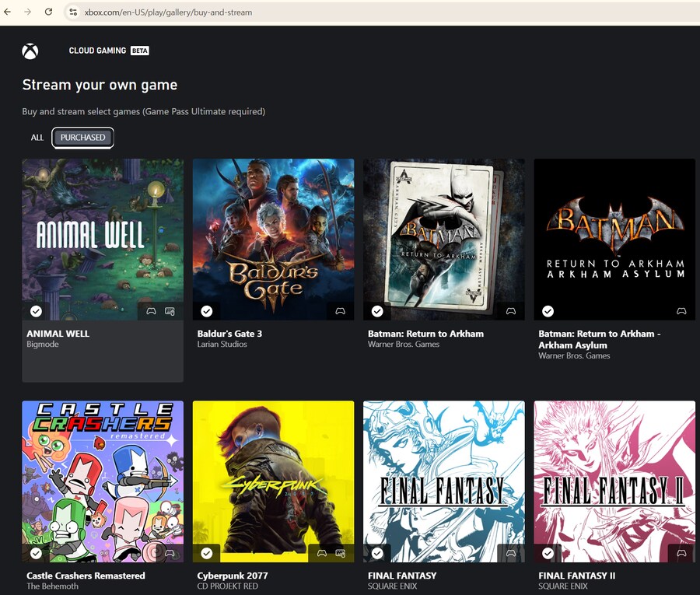Open the ANIMAL WELL cover art
700x595 pixels.
click(103, 240)
